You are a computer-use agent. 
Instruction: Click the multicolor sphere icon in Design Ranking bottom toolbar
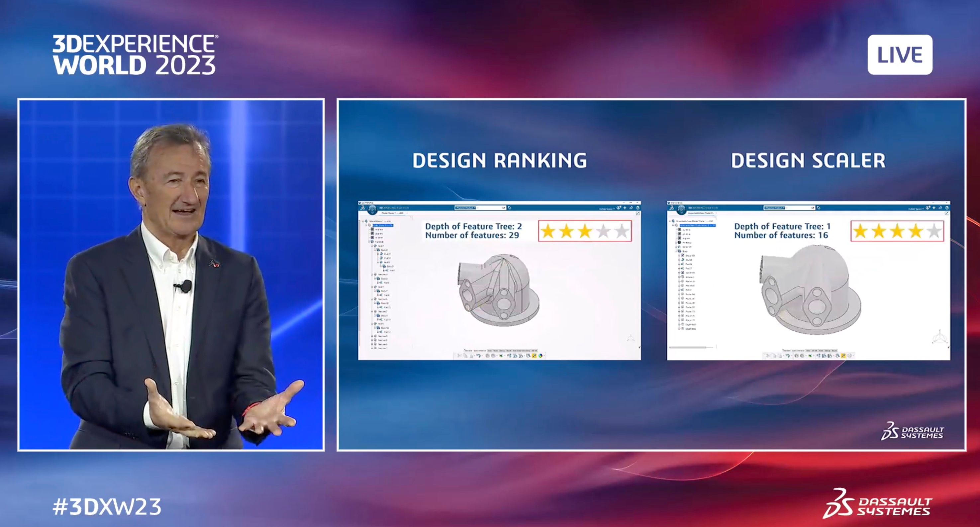point(540,356)
